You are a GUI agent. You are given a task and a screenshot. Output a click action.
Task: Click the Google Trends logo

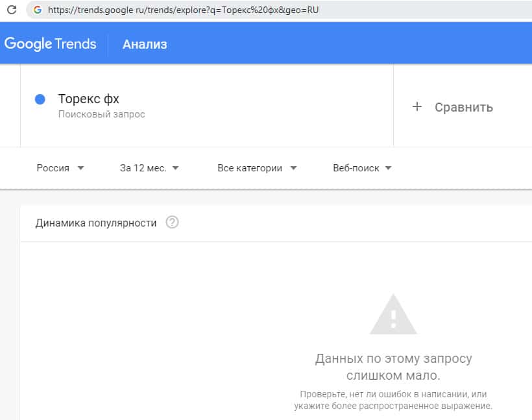click(50, 44)
